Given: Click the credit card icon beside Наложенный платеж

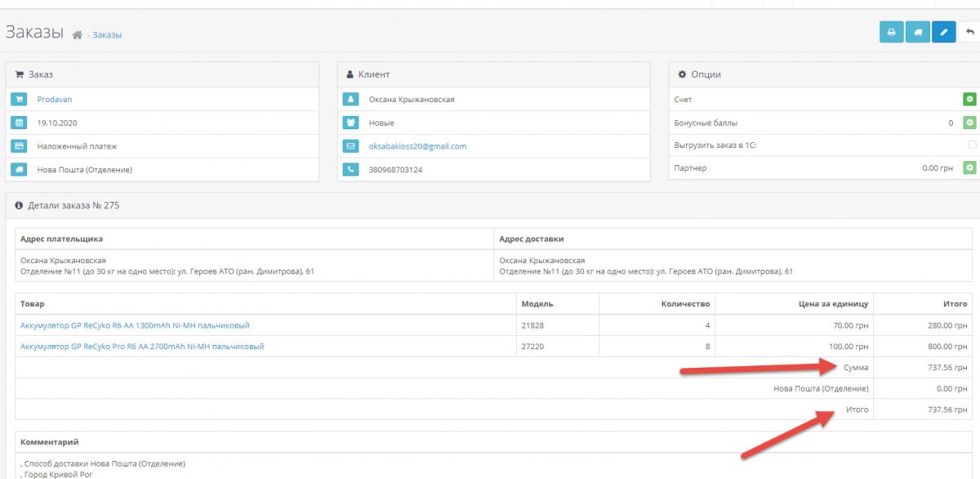Looking at the screenshot, I should [19, 146].
